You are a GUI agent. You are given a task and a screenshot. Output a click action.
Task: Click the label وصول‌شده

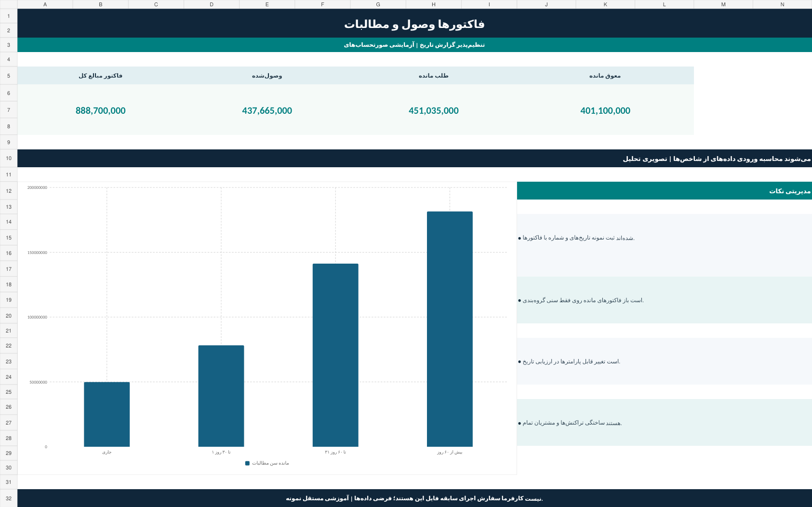(x=267, y=76)
